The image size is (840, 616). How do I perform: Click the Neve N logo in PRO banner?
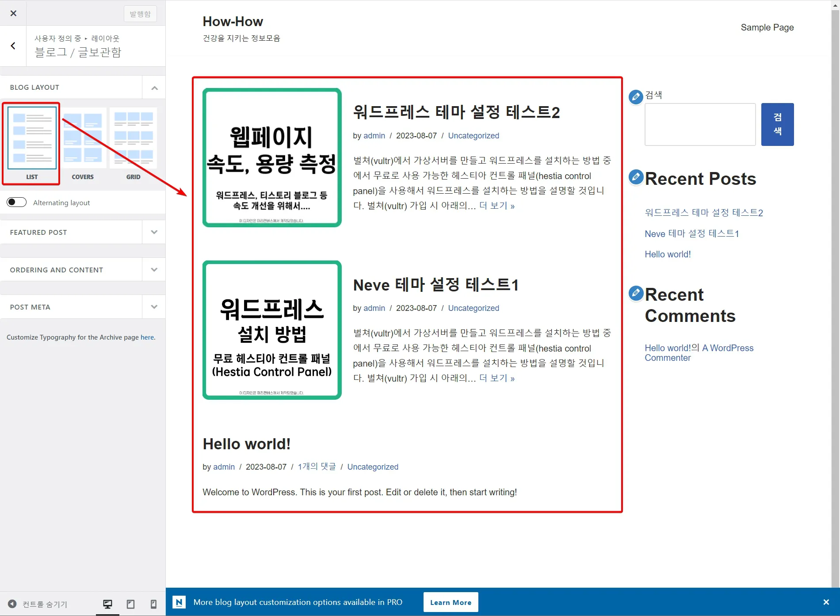point(179,602)
